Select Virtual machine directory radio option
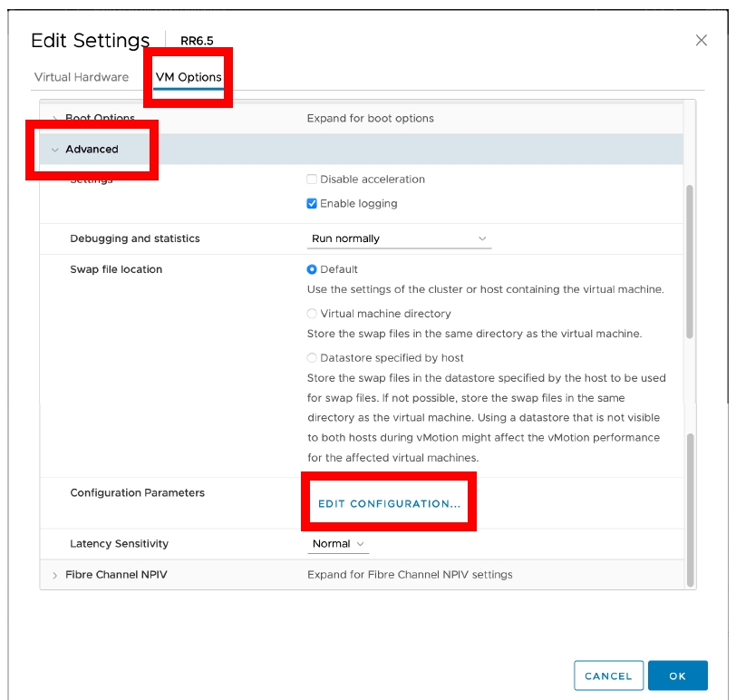The width and height of the screenshot is (736, 700). [312, 313]
